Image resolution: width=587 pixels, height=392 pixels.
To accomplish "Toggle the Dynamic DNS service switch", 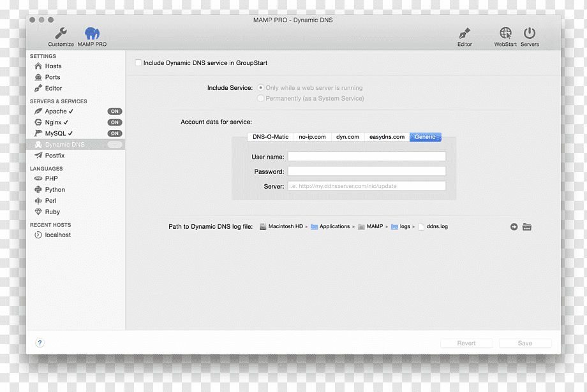I will click(x=115, y=145).
